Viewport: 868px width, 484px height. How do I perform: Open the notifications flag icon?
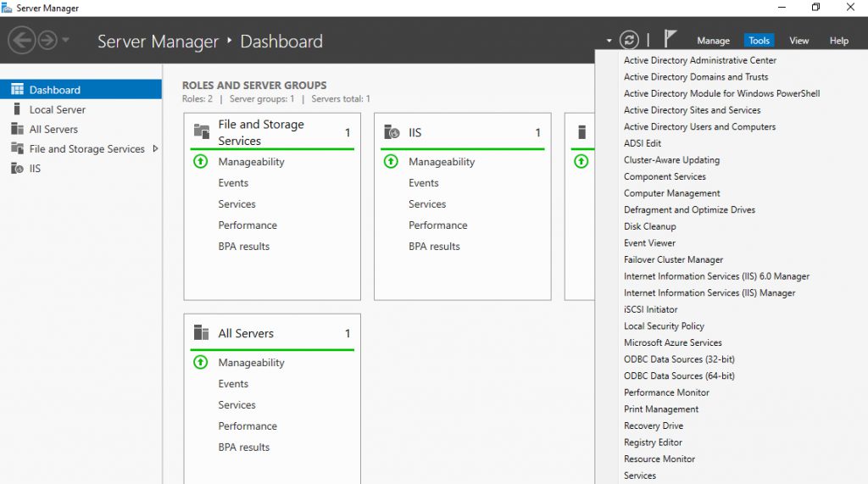(670, 39)
